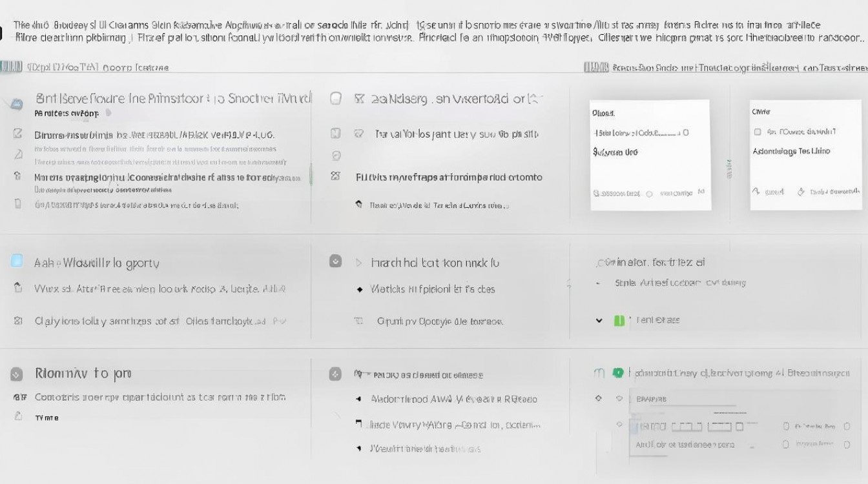Click the green square icon beside 'Tenl' row
Image resolution: width=868 pixels, height=484 pixels.
[619, 320]
